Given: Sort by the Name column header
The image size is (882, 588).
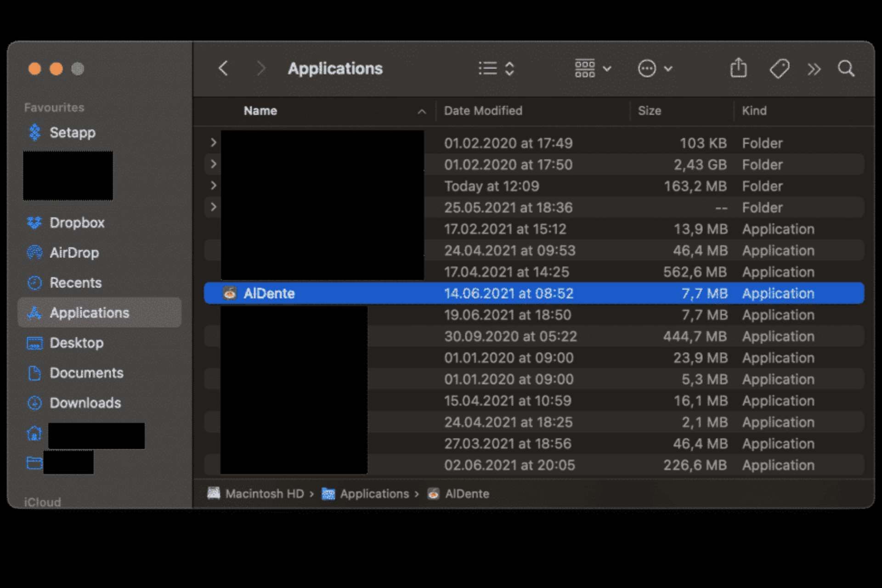Looking at the screenshot, I should coord(260,111).
